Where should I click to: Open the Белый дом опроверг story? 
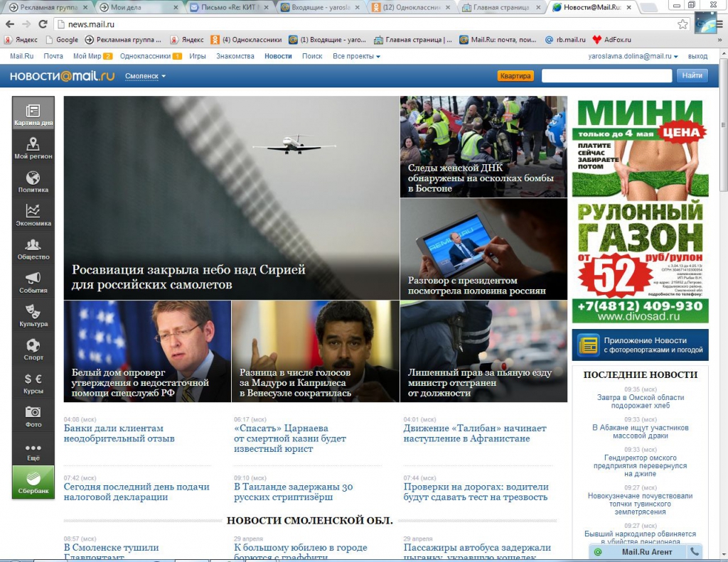147,351
